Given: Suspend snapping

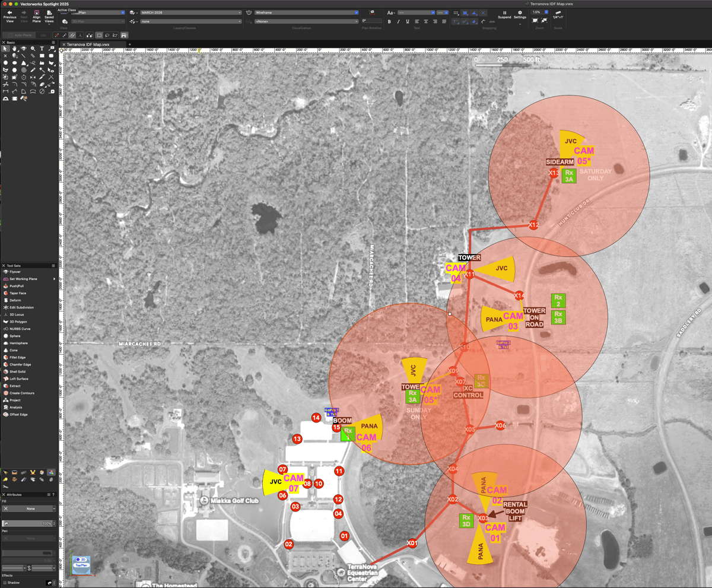Looking at the screenshot, I should pos(504,14).
